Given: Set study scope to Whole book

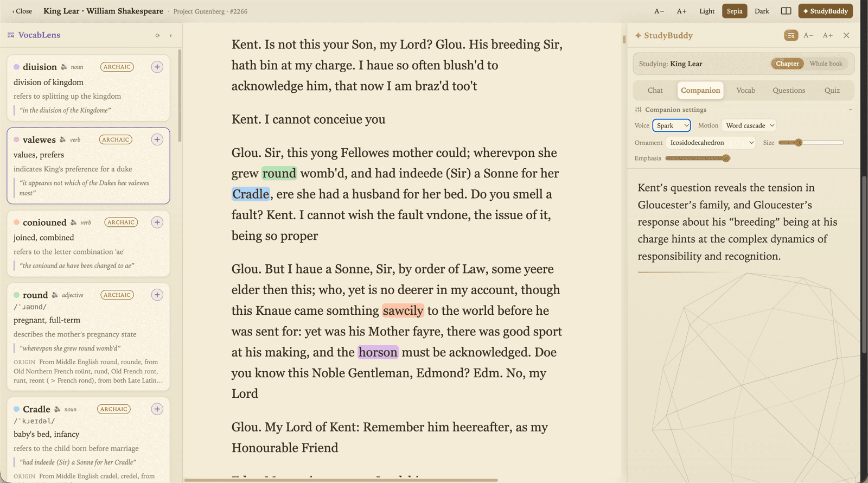Looking at the screenshot, I should [x=826, y=63].
